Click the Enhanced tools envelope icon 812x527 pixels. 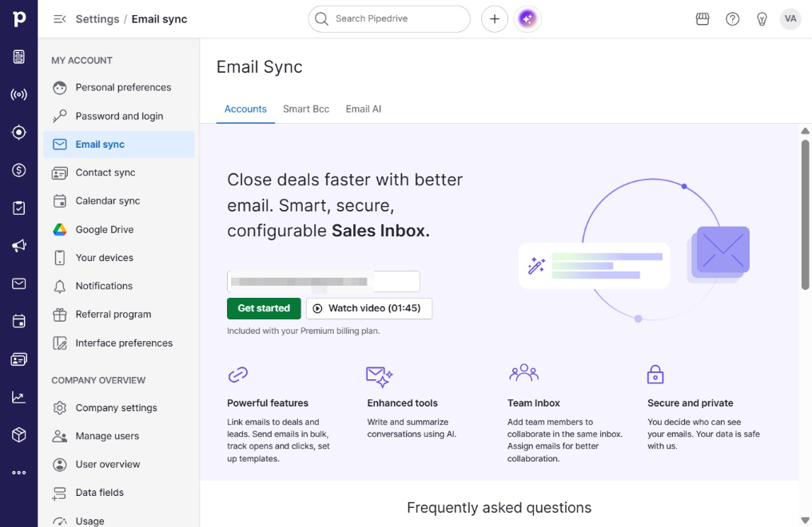coord(379,377)
